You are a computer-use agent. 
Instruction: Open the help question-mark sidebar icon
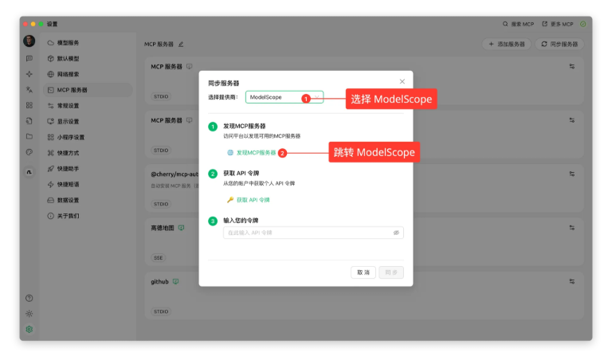[29, 298]
